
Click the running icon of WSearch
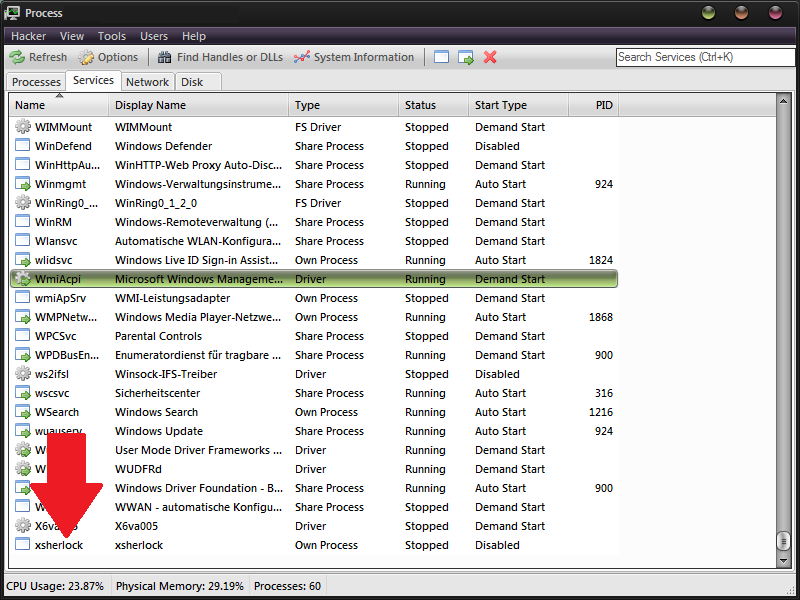(23, 412)
